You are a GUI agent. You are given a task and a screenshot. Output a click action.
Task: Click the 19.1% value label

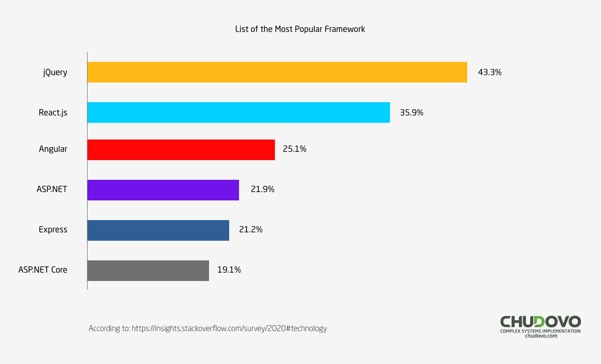229,270
